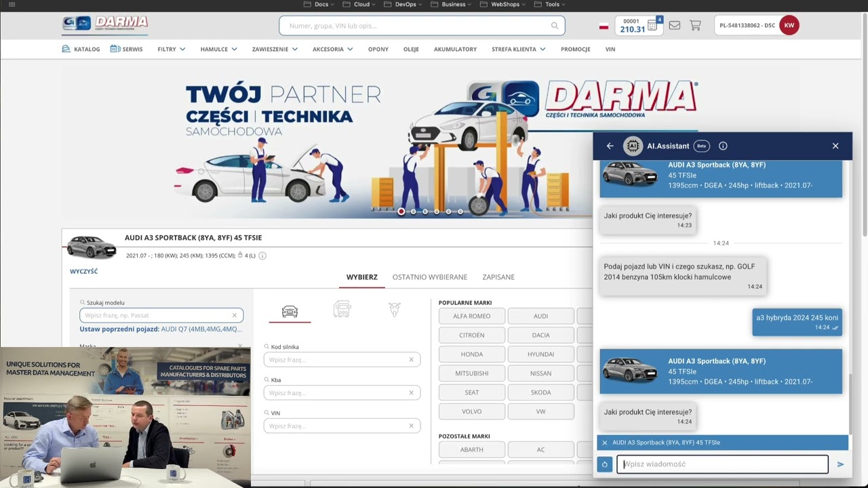
Task: Choose the Audi brand button
Action: 540,316
